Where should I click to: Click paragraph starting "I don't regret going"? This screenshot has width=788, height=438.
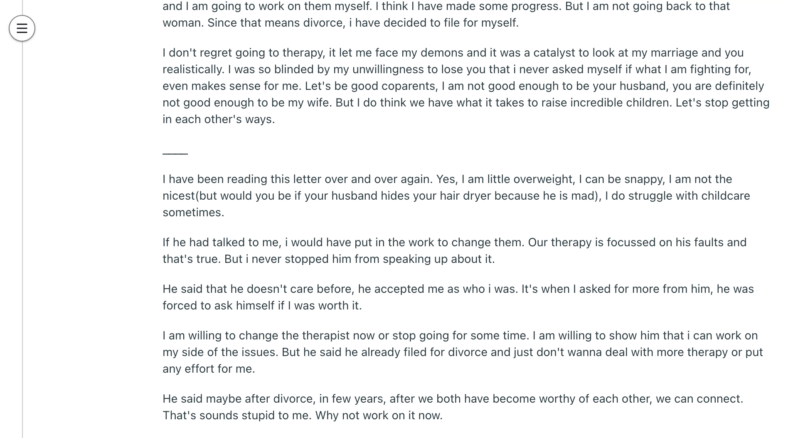[x=466, y=86]
